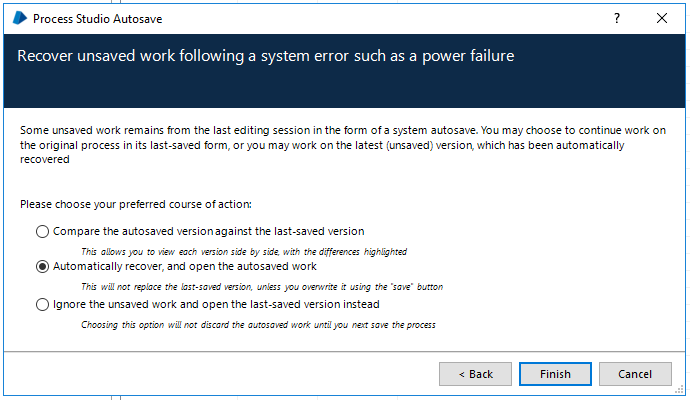
Task: Click the 'Recover unsaved work' header banner
Action: 266,56
